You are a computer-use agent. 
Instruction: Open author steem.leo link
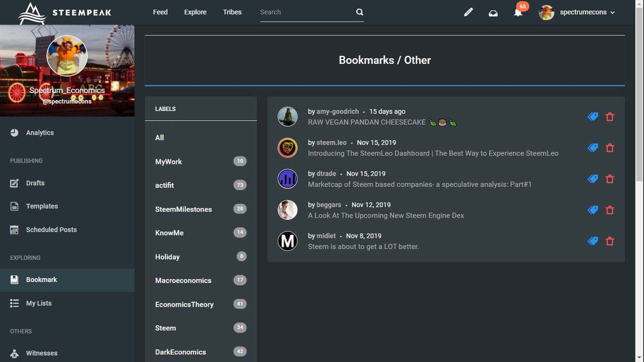(x=332, y=143)
